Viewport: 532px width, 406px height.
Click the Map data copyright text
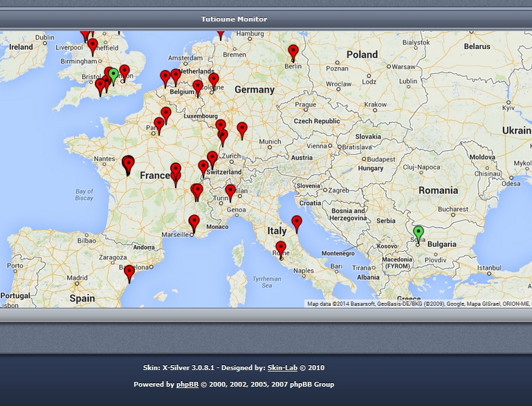tap(419, 304)
